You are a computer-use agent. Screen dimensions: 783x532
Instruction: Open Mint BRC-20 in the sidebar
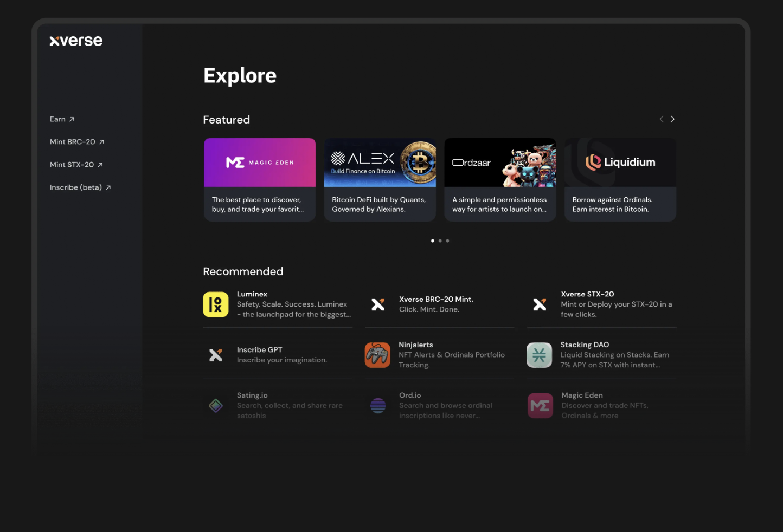tap(76, 142)
